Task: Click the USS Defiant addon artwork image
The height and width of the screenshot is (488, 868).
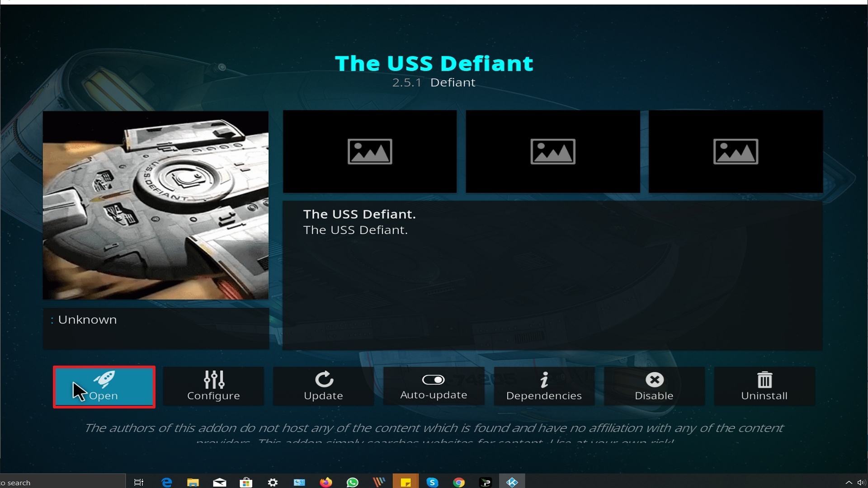Action: (156, 205)
